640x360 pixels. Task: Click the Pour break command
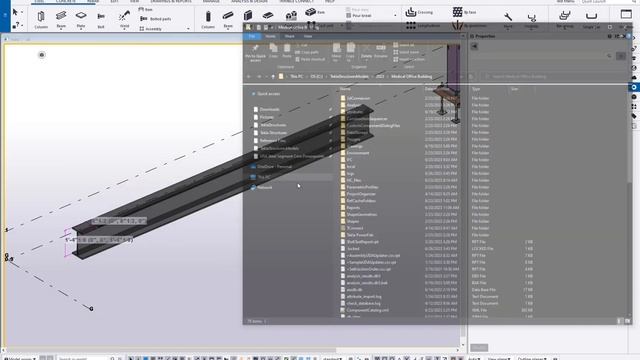[358, 16]
